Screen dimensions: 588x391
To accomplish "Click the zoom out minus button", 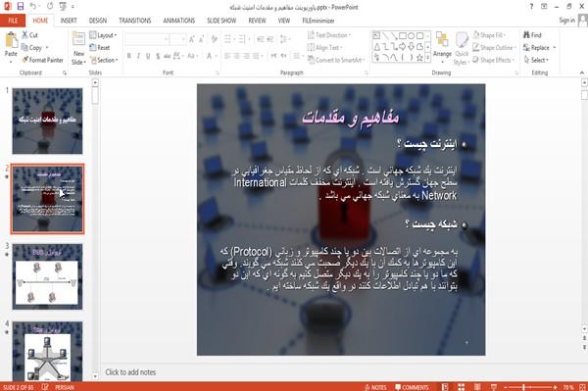I will [x=505, y=387].
